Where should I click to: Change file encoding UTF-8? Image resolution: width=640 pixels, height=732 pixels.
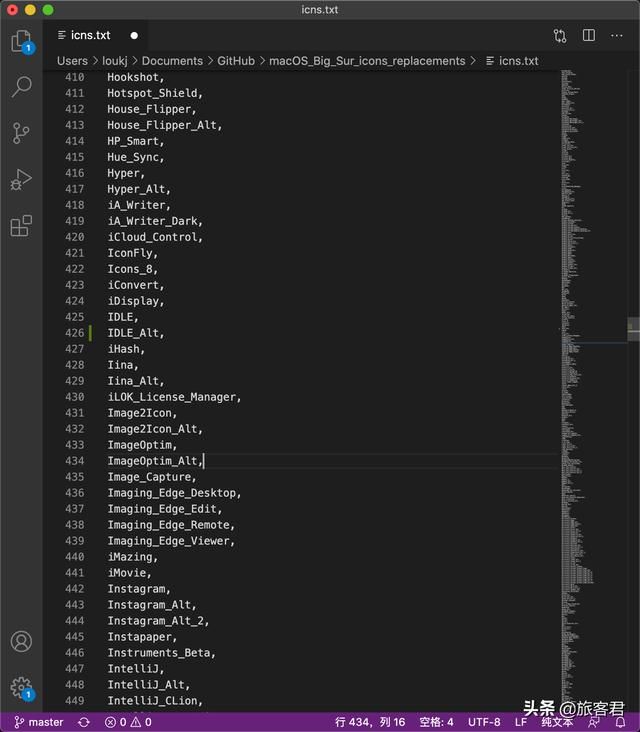click(484, 722)
